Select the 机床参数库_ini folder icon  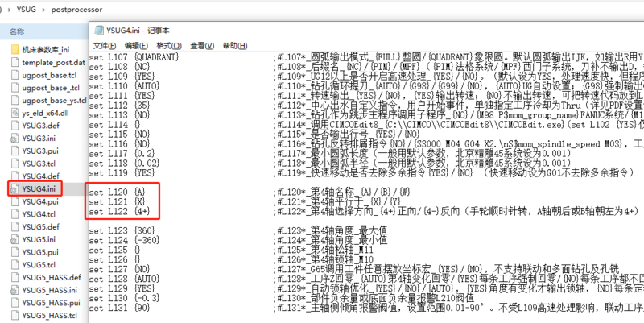pyautogui.click(x=14, y=48)
